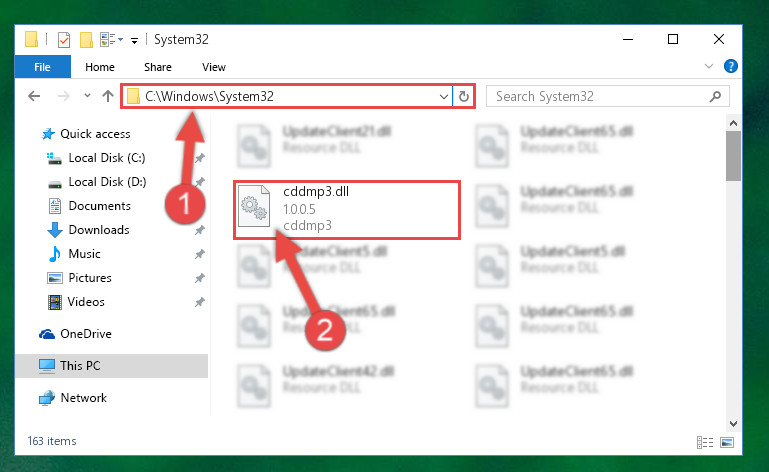Viewport: 769px width, 472px height.
Task: Expand the ribbon with the chevron
Action: [709, 66]
